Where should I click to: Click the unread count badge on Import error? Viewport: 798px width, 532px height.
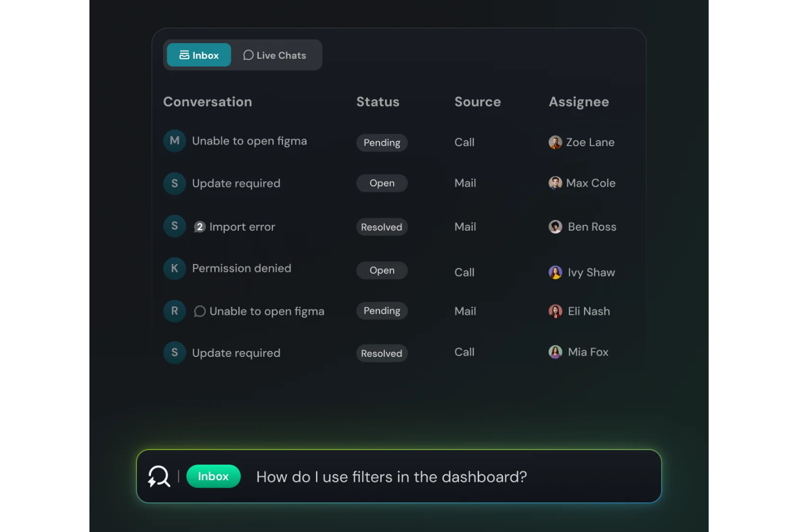[x=200, y=227]
